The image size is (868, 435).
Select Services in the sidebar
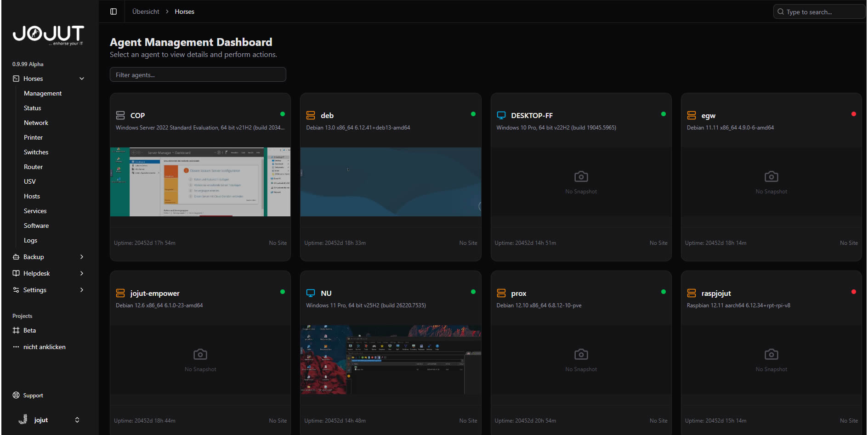coord(35,211)
